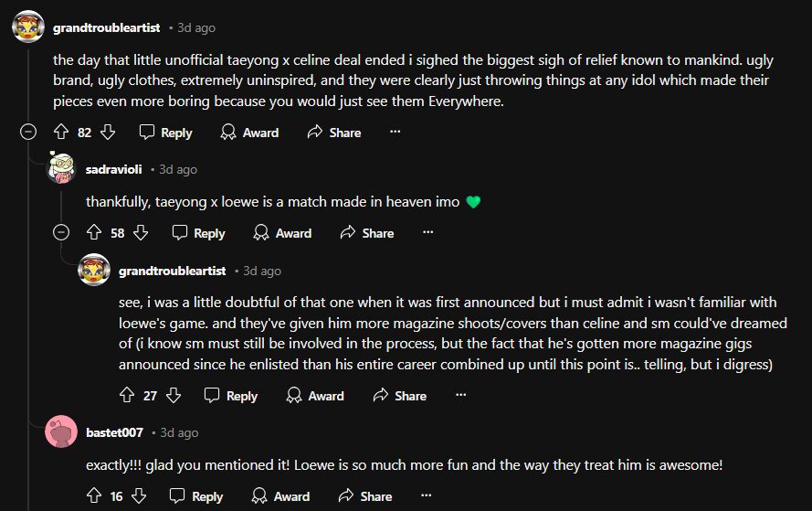Open the sadravioli username profile link
The width and height of the screenshot is (812, 511).
click(113, 169)
